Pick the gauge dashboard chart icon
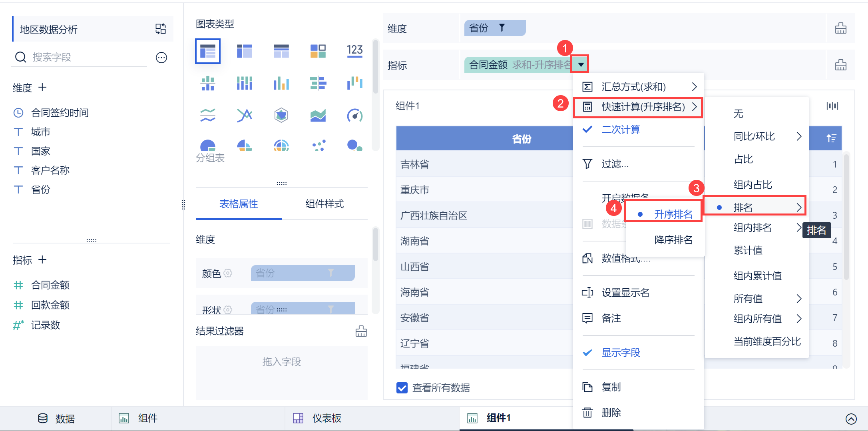This screenshot has height=431, width=868. coord(354,115)
